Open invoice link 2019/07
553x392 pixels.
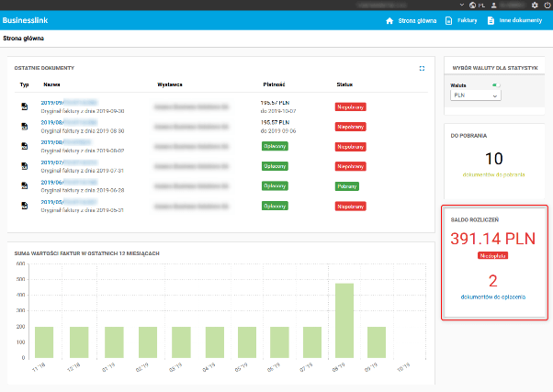[x=69, y=162]
